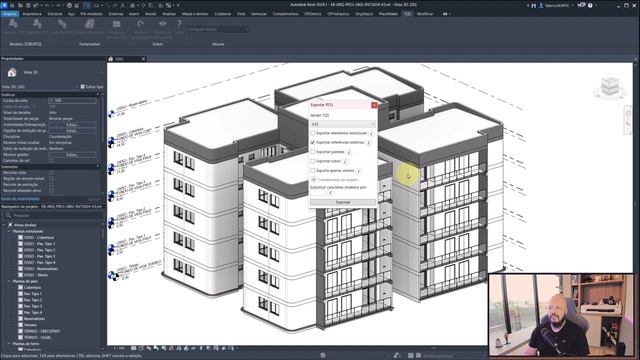
Task: Enable Exportar elementos estruturais checkbox
Action: click(x=313, y=133)
